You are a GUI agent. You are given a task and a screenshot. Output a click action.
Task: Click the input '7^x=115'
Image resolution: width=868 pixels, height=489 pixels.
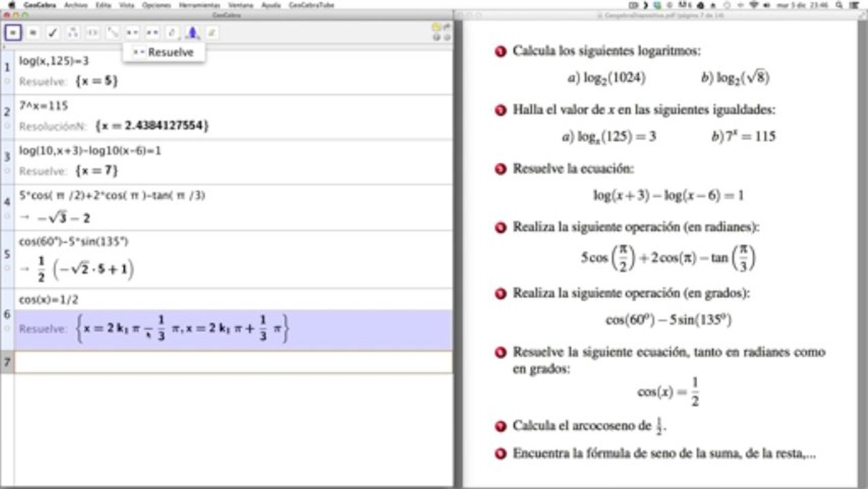43,106
